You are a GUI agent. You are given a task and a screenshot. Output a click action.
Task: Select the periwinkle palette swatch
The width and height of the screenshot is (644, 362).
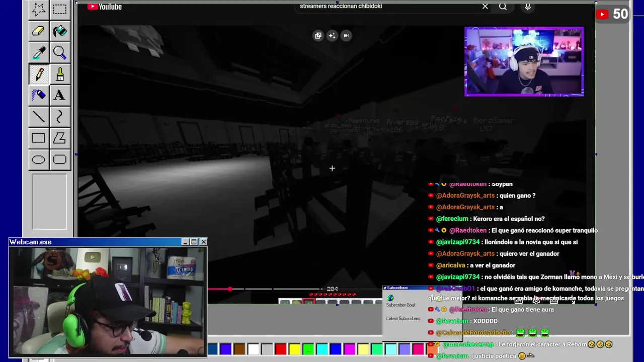[404, 349]
